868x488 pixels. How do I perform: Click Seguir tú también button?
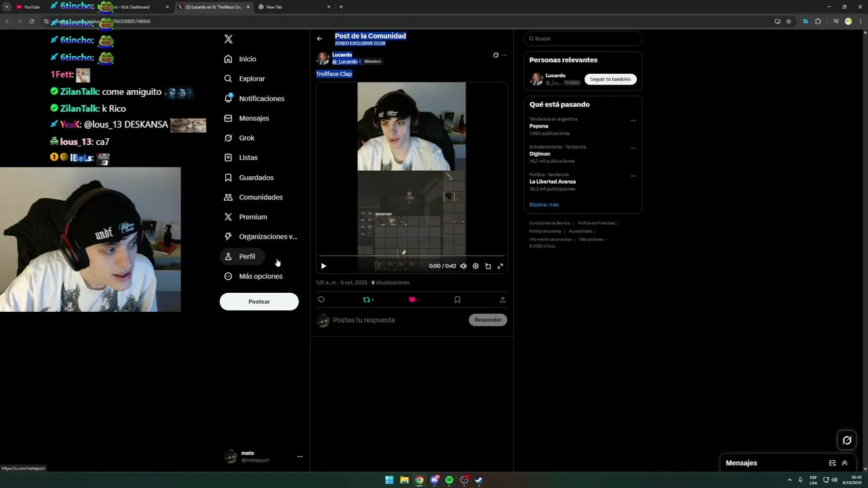[x=610, y=79]
